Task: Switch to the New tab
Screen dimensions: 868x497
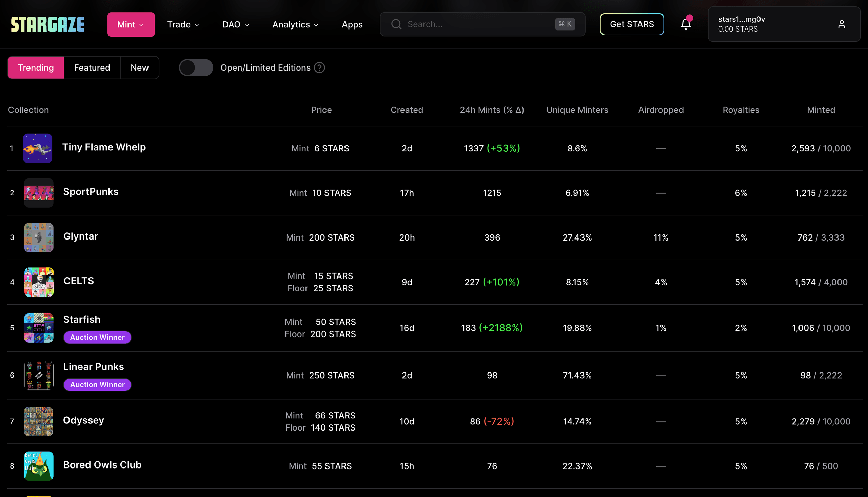Action: coord(139,68)
